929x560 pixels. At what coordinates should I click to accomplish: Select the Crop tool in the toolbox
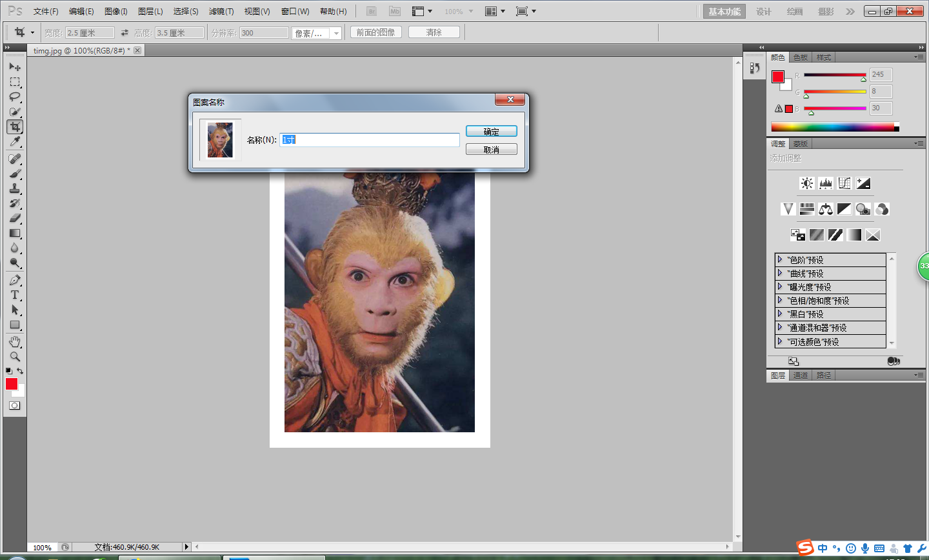[15, 127]
